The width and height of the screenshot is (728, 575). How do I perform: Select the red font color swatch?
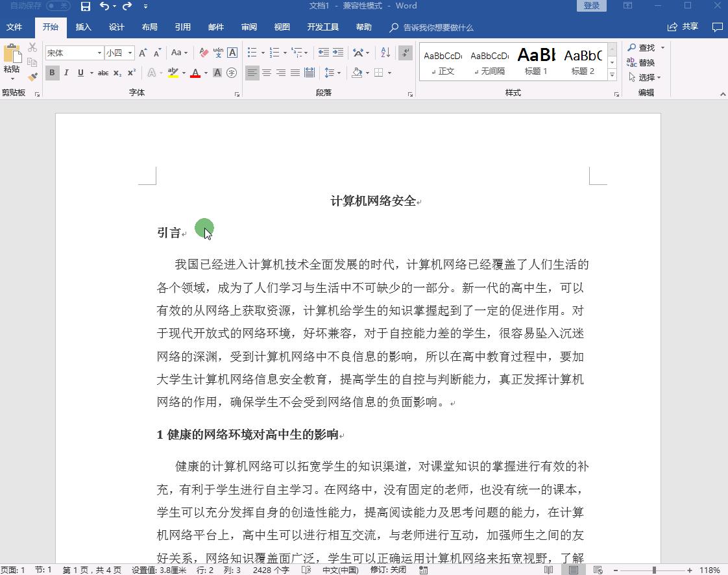click(196, 77)
